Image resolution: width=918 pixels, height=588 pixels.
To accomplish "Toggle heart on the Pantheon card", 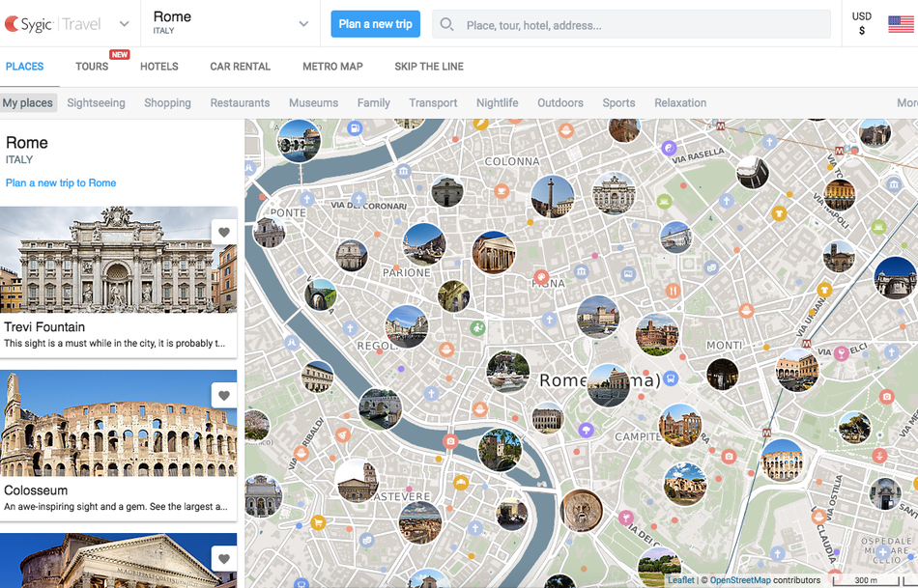I will tap(224, 559).
